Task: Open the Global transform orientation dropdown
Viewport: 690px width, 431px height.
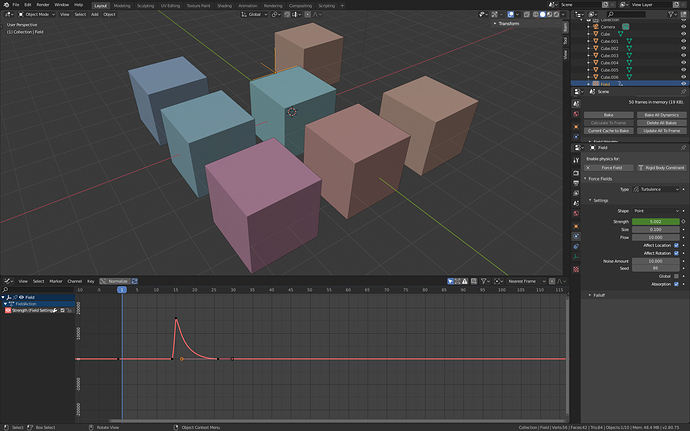Action: pos(254,15)
